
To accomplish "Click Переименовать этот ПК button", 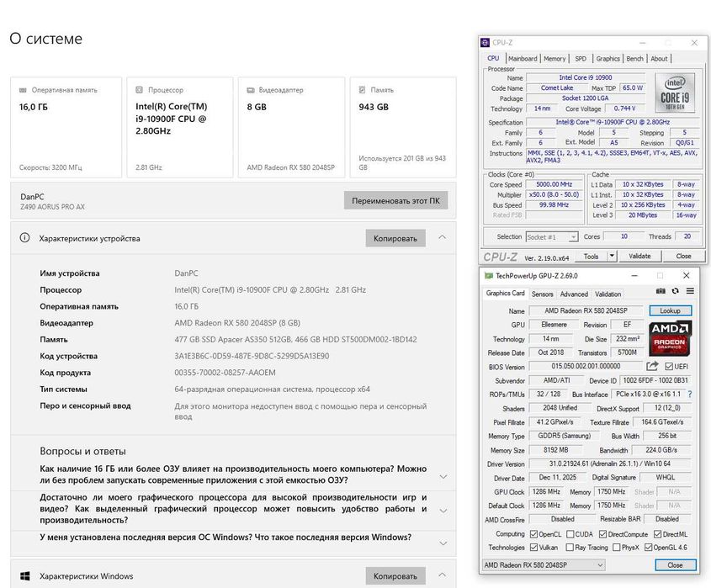I will (395, 200).
